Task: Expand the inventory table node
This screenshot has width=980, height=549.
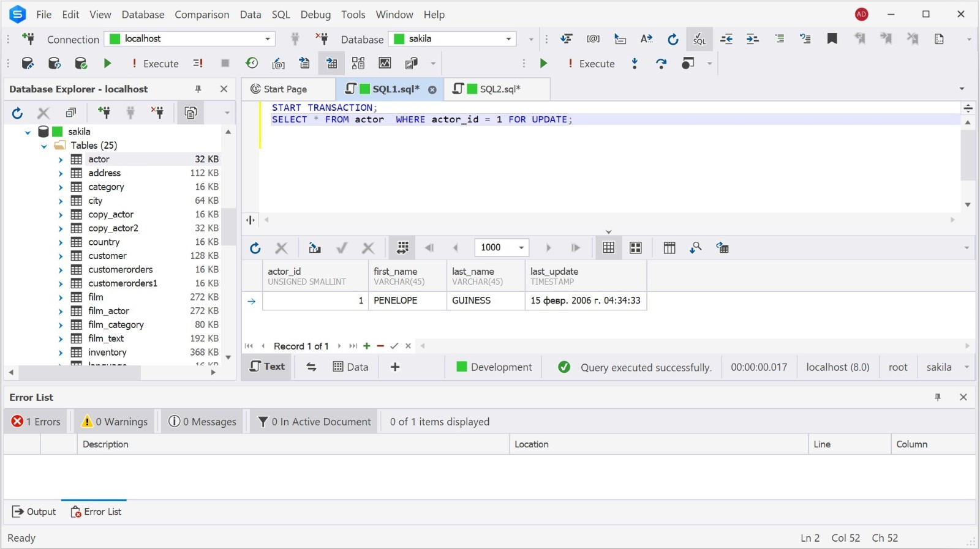Action: pyautogui.click(x=60, y=353)
